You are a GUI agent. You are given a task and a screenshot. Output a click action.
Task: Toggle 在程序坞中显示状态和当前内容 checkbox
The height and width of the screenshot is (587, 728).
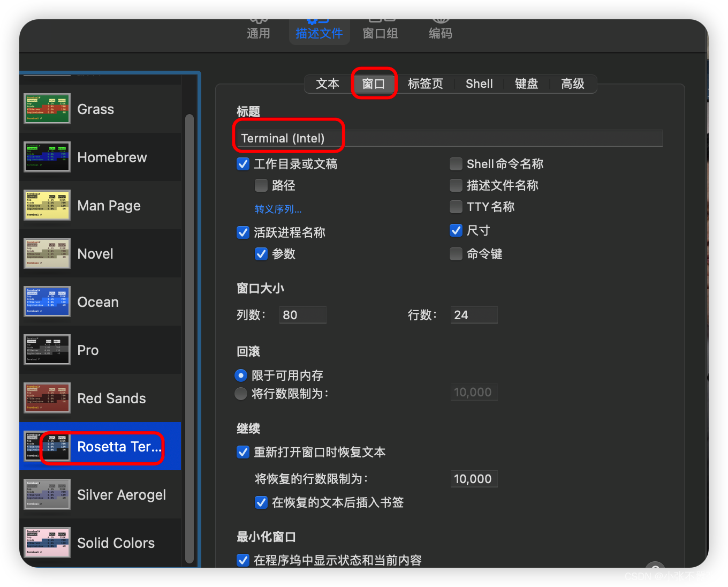tap(243, 560)
